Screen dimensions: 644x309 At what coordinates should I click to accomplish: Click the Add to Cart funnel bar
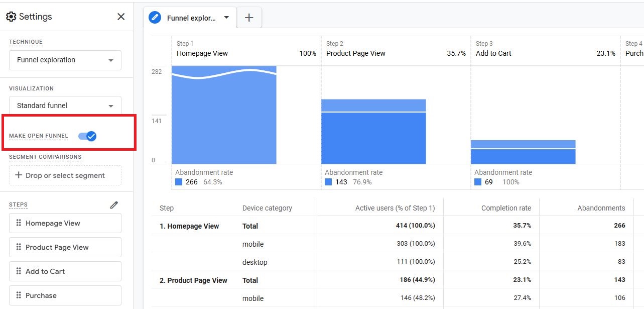click(x=523, y=152)
